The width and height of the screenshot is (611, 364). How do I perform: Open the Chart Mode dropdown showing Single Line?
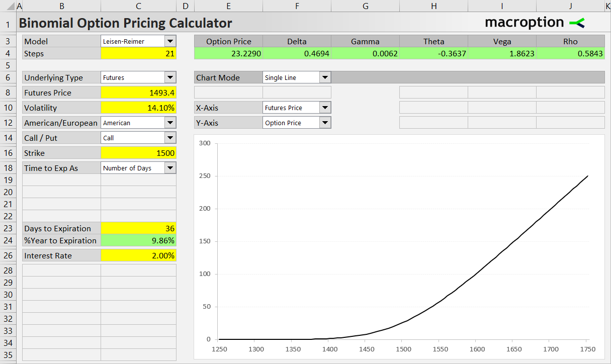[x=325, y=77]
